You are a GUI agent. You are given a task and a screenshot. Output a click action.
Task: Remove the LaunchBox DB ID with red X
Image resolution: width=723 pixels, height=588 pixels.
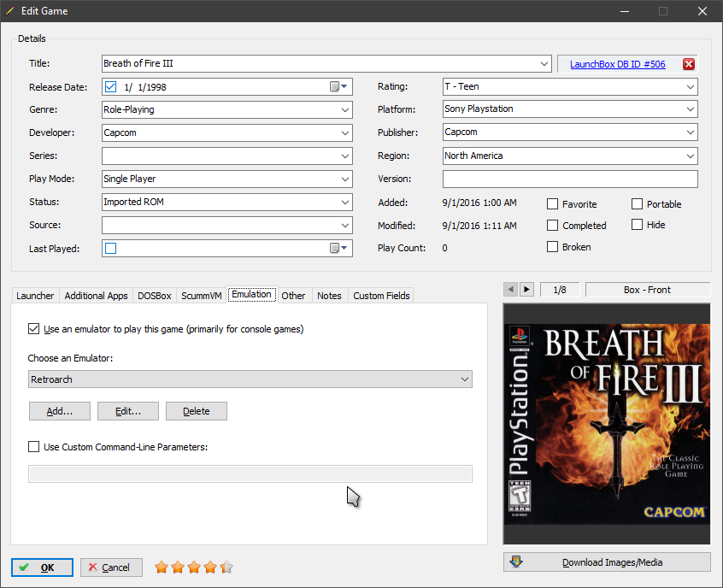click(x=689, y=64)
